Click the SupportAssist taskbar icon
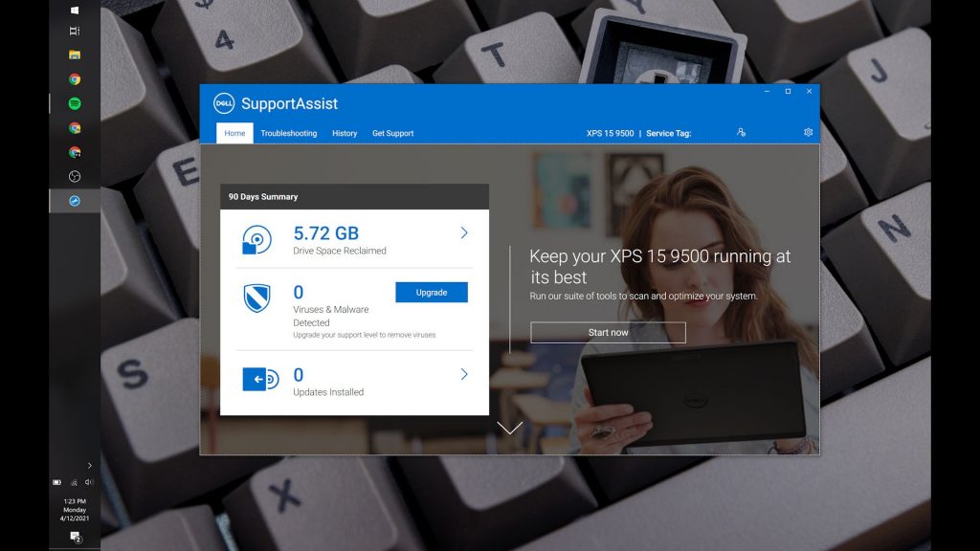 [x=75, y=201]
